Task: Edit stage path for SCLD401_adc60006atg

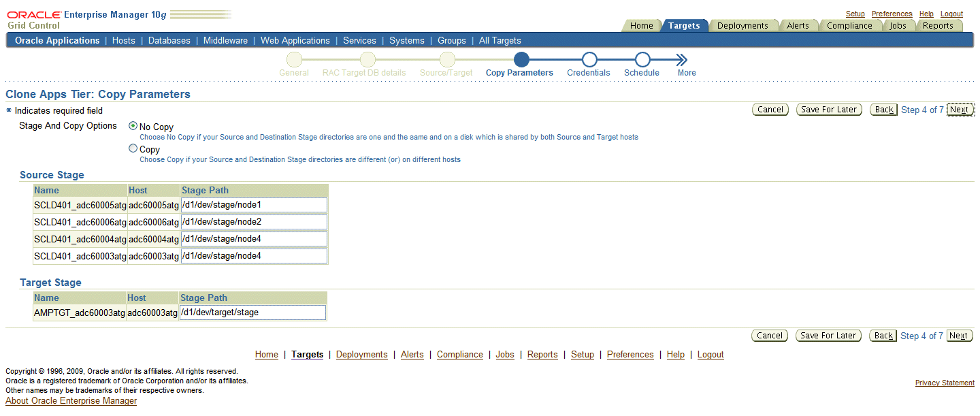Action: [x=254, y=222]
